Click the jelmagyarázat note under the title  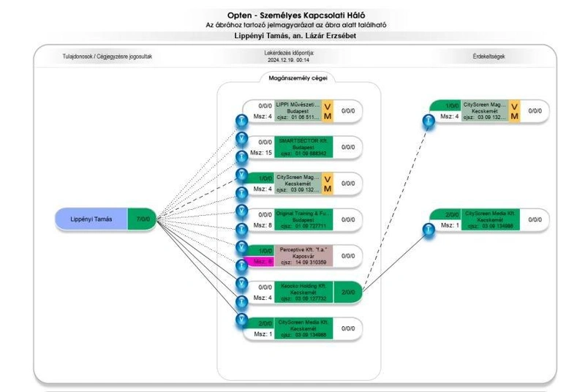click(x=296, y=26)
